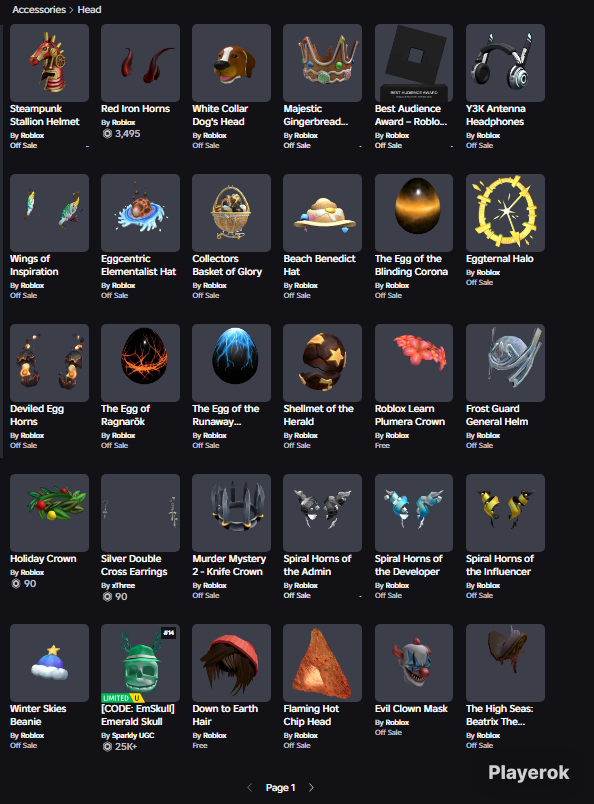Open the Flaming Hot Chip Head image
The image size is (594, 804).
pos(323,662)
